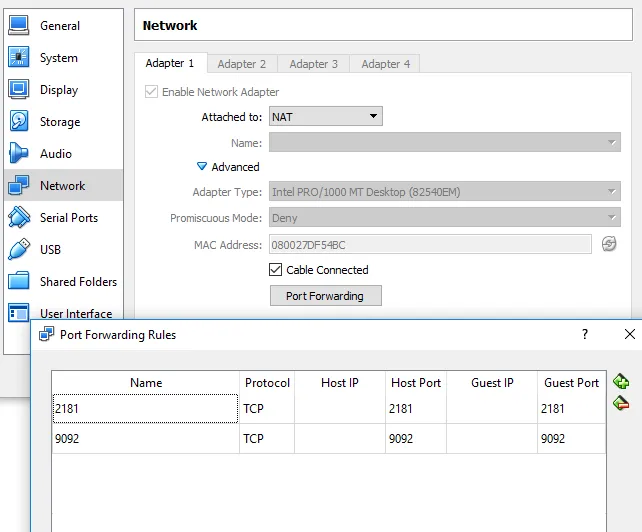
Task: Open the Adapter Type dropdown
Action: coord(444,192)
